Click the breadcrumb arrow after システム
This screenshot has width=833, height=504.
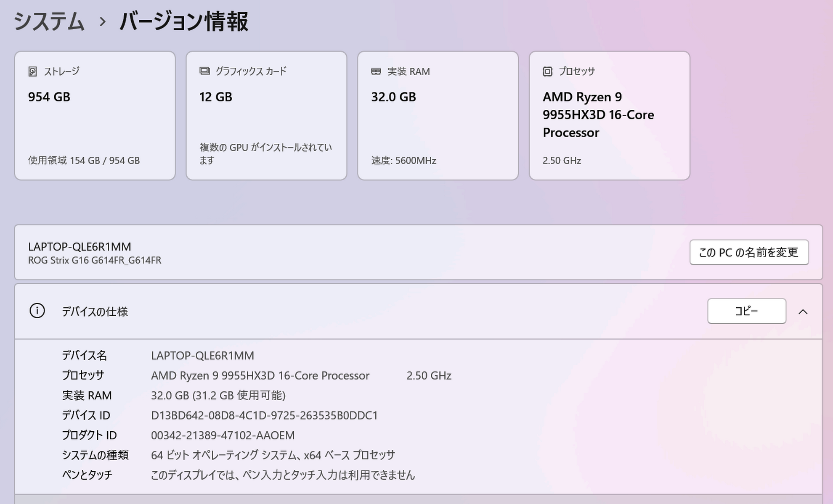coord(102,21)
